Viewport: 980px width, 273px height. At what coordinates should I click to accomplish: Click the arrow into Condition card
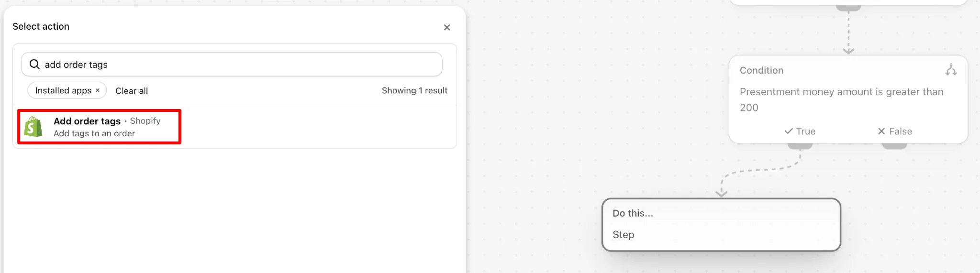click(848, 50)
